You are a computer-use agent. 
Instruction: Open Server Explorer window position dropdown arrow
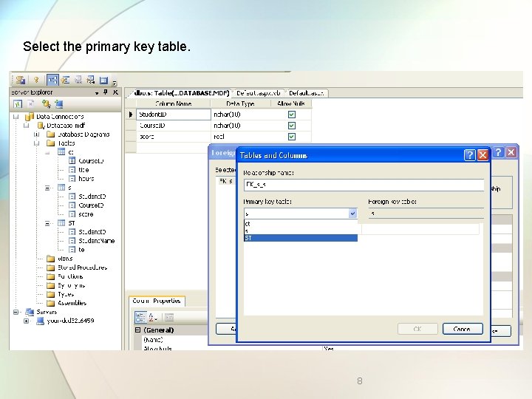pos(97,92)
